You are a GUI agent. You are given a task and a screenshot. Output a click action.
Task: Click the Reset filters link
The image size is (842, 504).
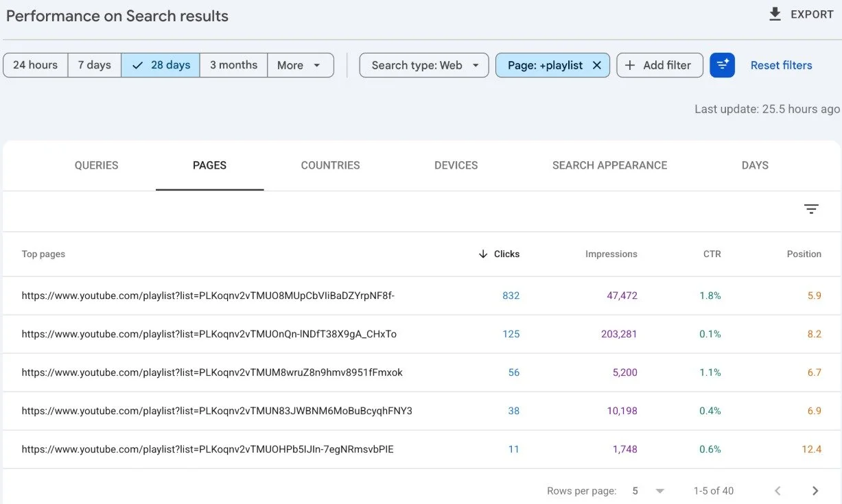pyautogui.click(x=781, y=65)
